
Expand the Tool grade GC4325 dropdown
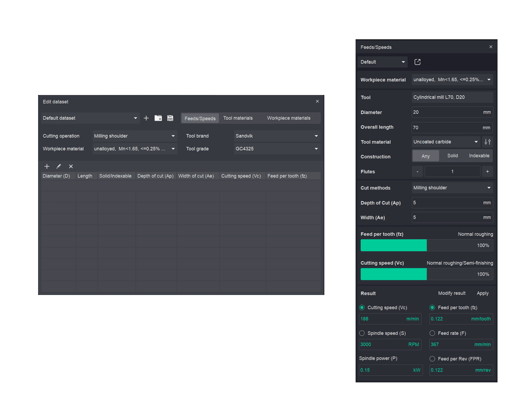point(277,149)
